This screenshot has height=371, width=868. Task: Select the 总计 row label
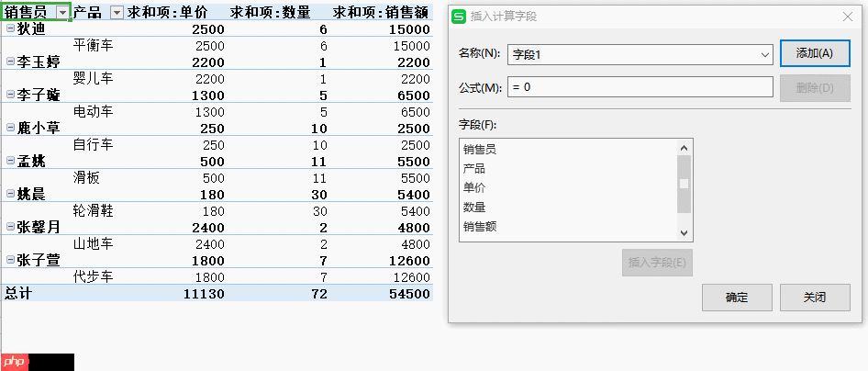[18, 294]
